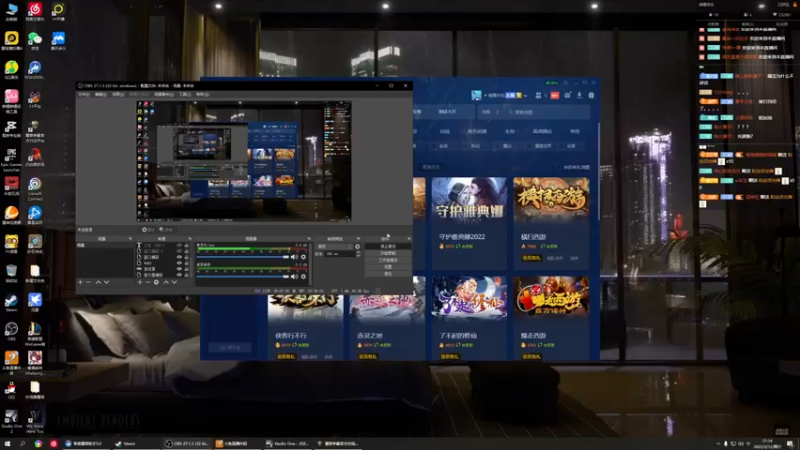This screenshot has height=450, width=800.
Task: Mute the first audio mixer channel
Action: (294, 257)
